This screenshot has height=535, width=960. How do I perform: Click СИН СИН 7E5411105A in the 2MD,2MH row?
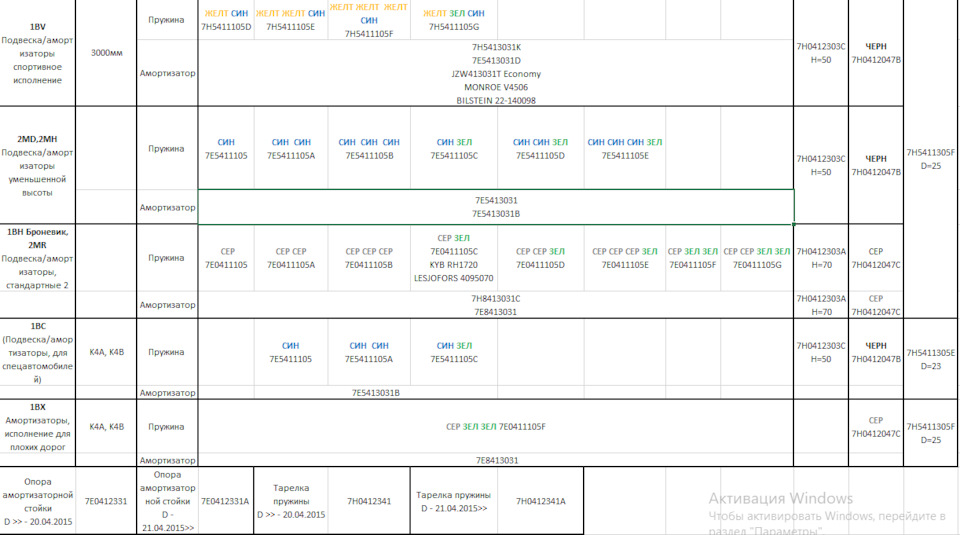291,149
